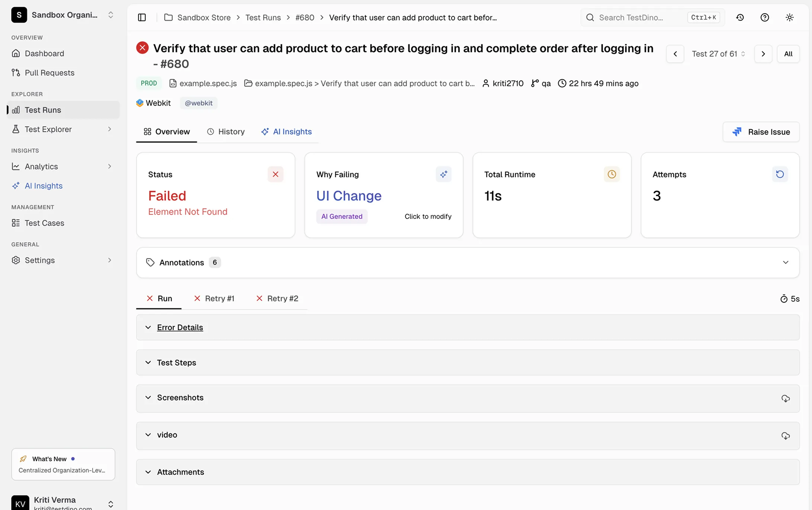Screen dimensions: 812x510
Task: Open run history clock icon in header
Action: tap(740, 17)
